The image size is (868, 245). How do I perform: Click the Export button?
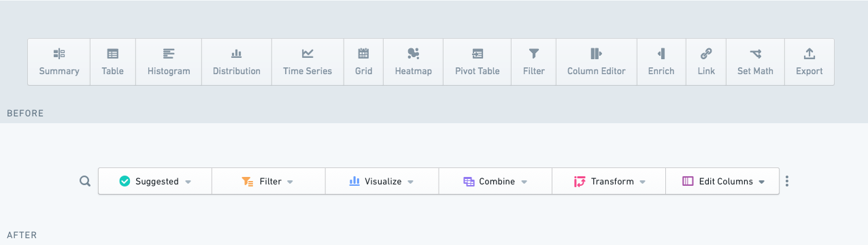(x=809, y=62)
